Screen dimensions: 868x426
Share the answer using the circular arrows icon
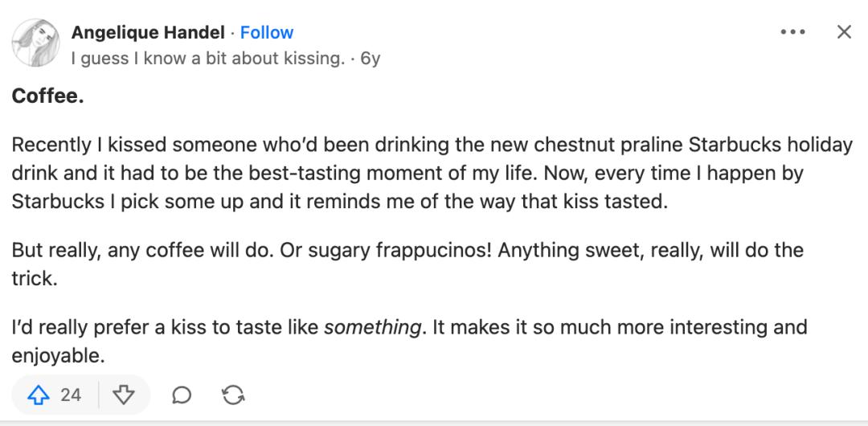tap(233, 395)
